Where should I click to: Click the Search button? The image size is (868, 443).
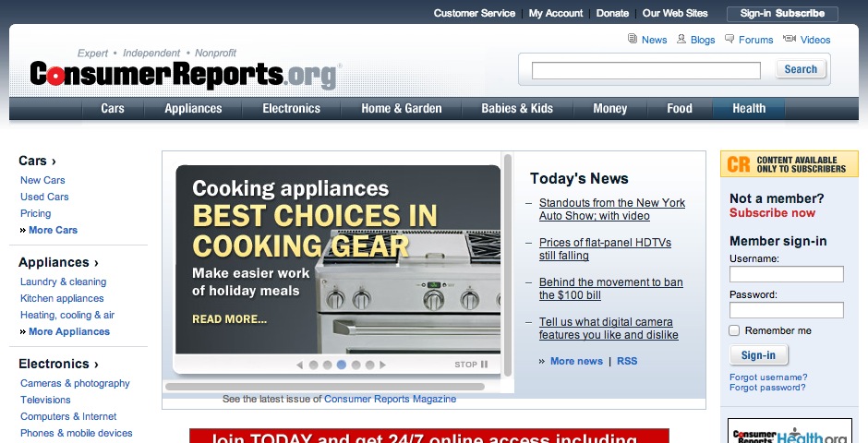click(x=801, y=69)
